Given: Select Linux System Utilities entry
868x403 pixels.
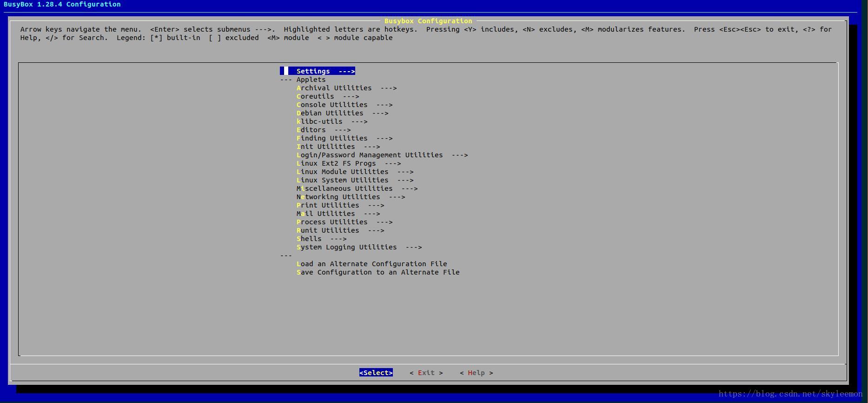Looking at the screenshot, I should click(x=355, y=180).
